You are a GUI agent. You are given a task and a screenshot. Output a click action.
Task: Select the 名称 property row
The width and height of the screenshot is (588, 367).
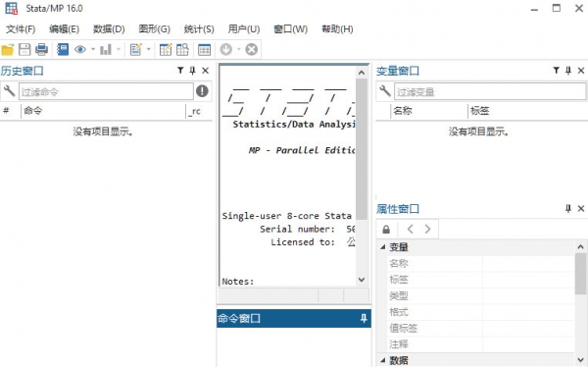(480, 263)
